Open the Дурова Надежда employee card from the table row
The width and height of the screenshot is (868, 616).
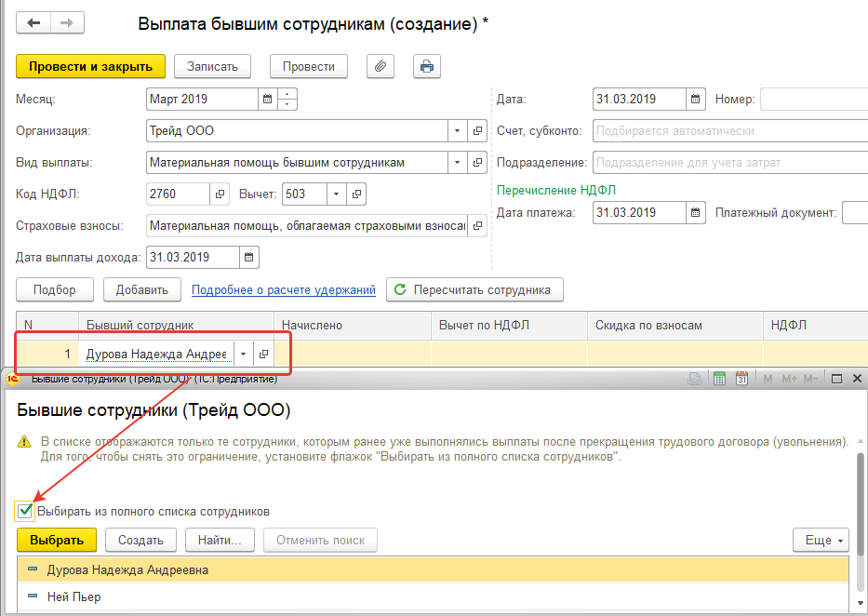pos(263,354)
